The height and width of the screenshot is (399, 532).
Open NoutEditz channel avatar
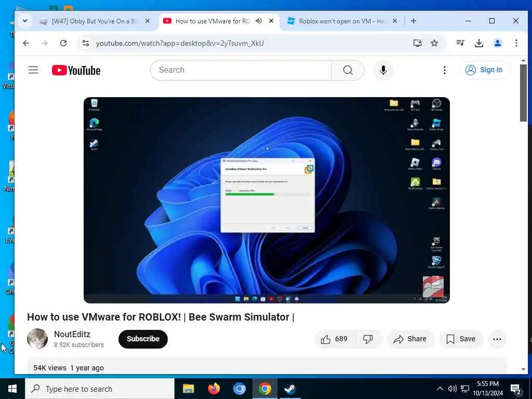click(37, 339)
